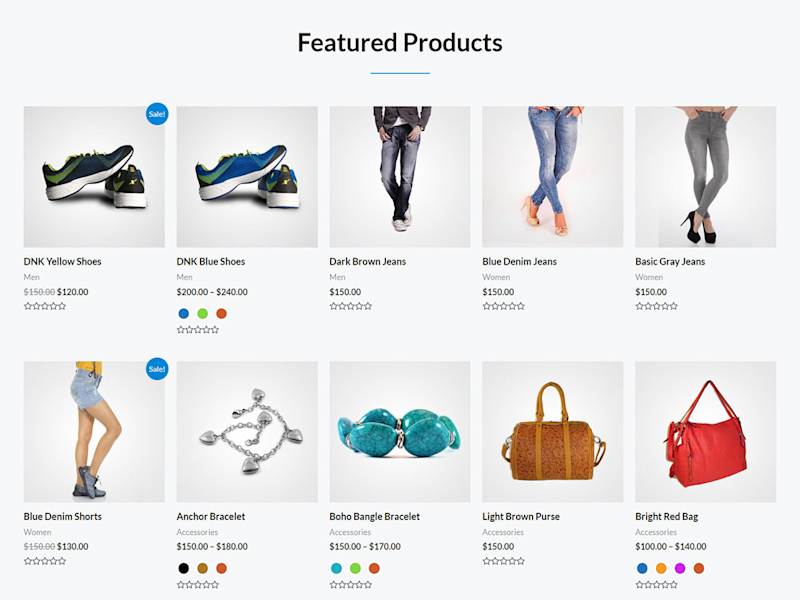
Task: Open the Boho Bangle Bracelet title link
Action: (374, 516)
